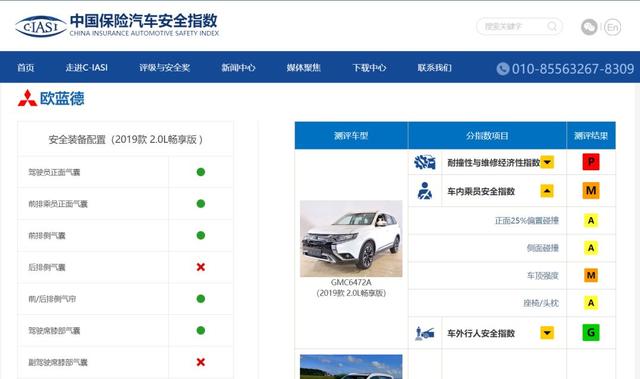Click the GMC6472A model code text
Viewport: 640px width, 379px height.
tap(351, 282)
